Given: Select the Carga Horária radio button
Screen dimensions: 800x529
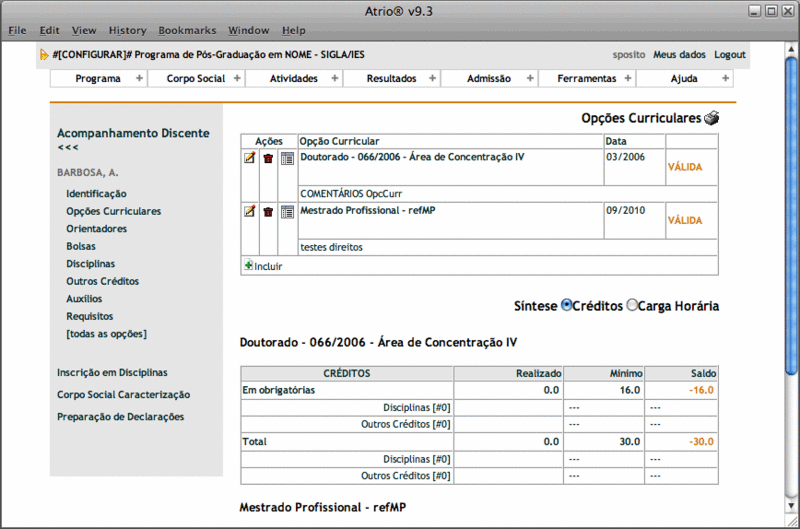Looking at the screenshot, I should pyautogui.click(x=631, y=305).
